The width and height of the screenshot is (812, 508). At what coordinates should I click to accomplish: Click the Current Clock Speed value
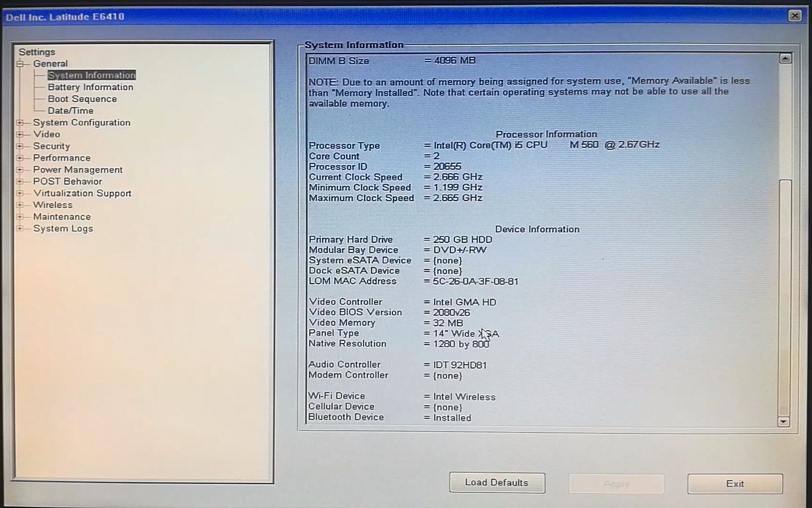457,177
